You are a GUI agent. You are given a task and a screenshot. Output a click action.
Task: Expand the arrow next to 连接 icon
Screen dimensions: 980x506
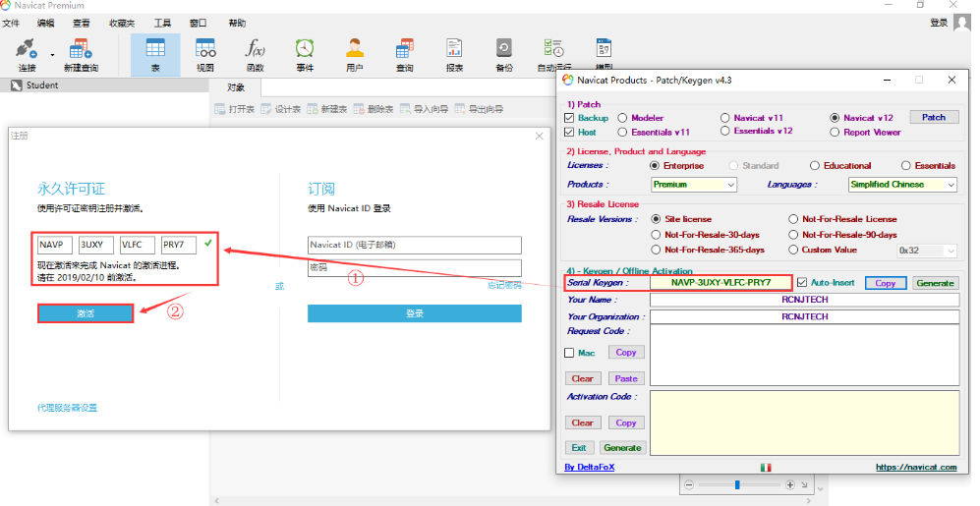tap(52, 55)
